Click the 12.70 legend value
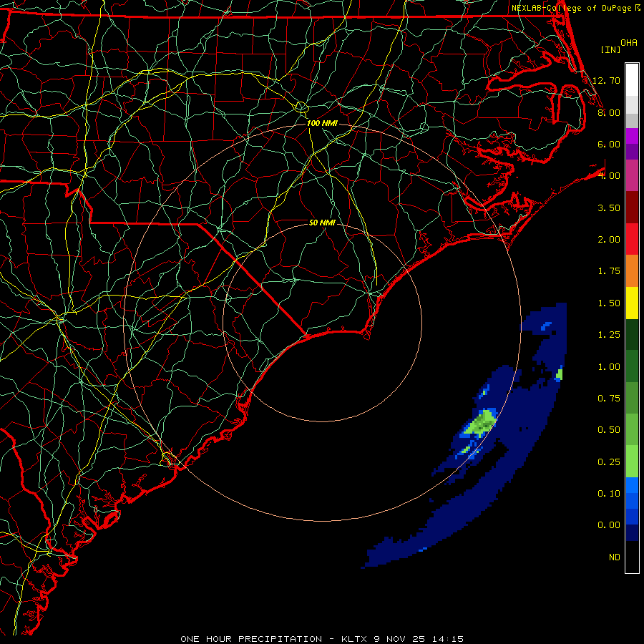Viewport: 644px width, 644px height. coord(606,80)
